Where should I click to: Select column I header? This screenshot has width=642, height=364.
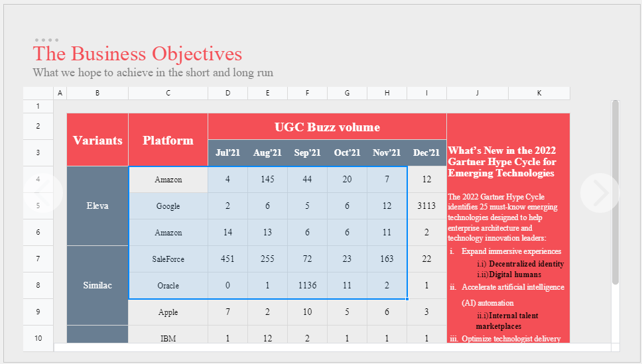coord(426,93)
